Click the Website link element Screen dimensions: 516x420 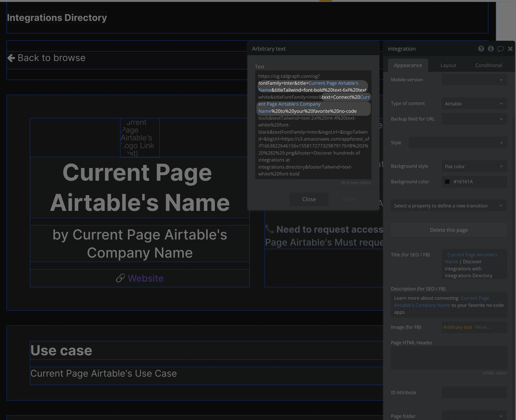point(145,278)
